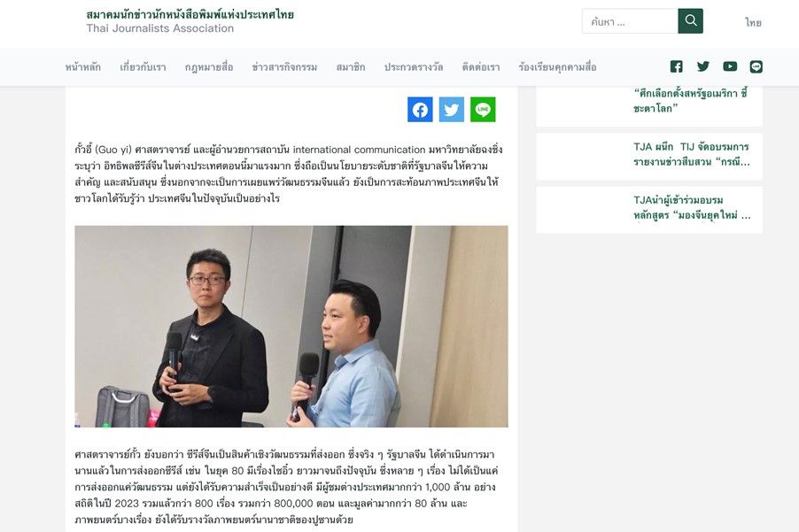Open เกี่ยวกับเรา menu item

point(143,67)
